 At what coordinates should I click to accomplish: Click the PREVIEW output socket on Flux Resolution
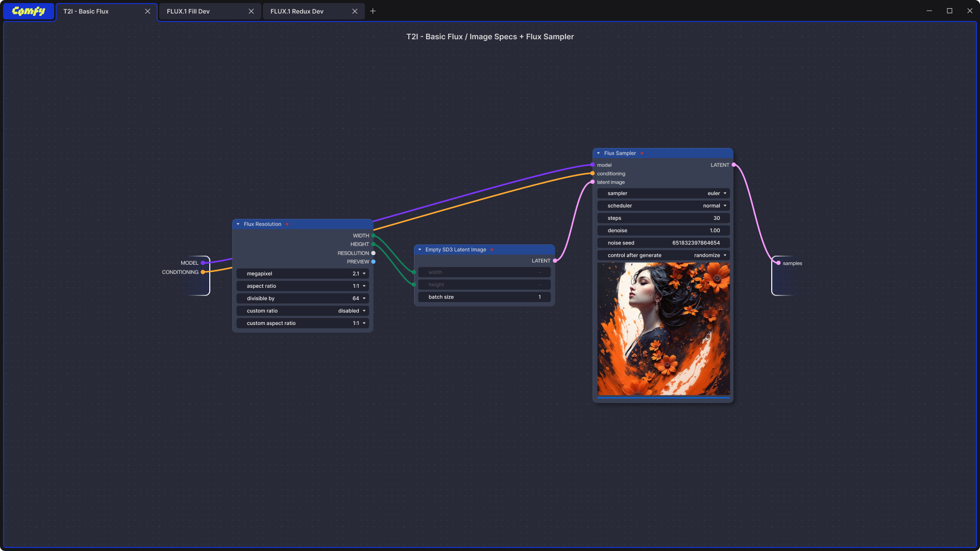373,262
